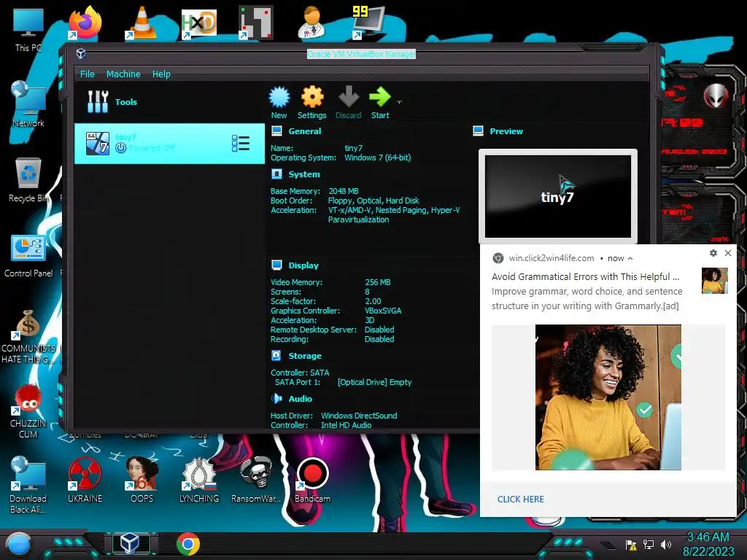Select the Firefox desktop shortcut

pos(85,23)
